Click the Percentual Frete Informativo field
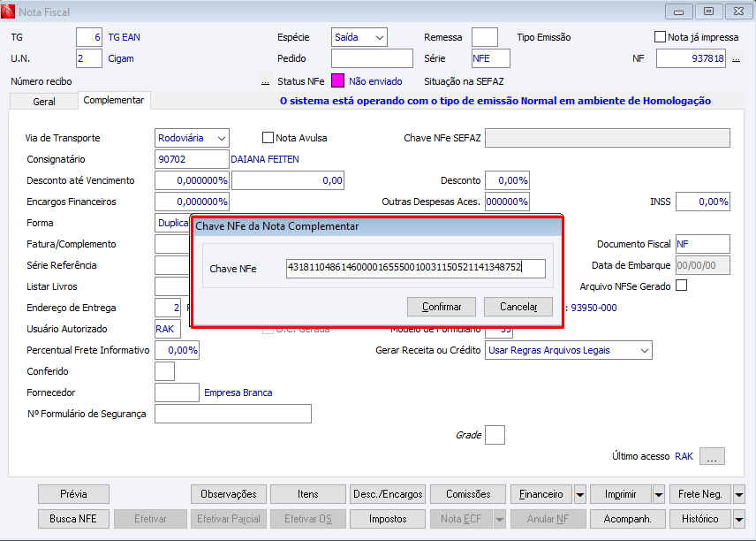The height and width of the screenshot is (541, 756). click(x=177, y=350)
